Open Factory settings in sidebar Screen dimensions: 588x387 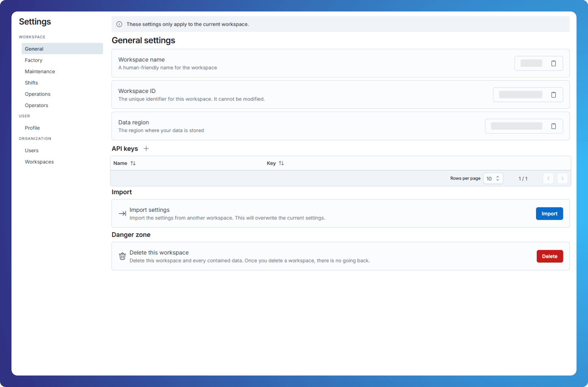coord(34,60)
